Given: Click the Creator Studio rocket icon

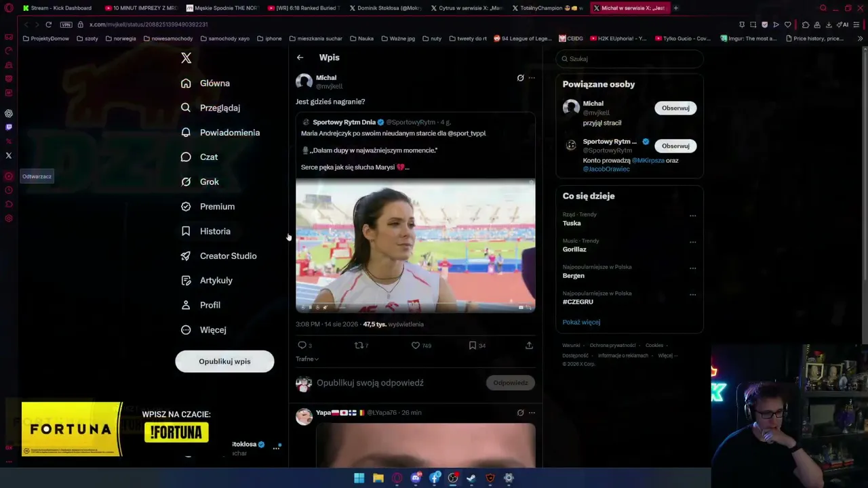Looking at the screenshot, I should coord(186,256).
